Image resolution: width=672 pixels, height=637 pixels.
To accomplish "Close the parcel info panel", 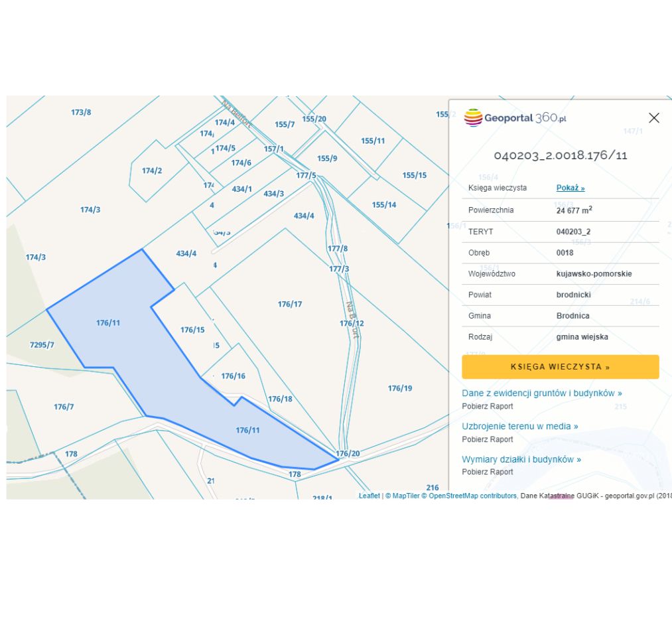I will point(653,118).
